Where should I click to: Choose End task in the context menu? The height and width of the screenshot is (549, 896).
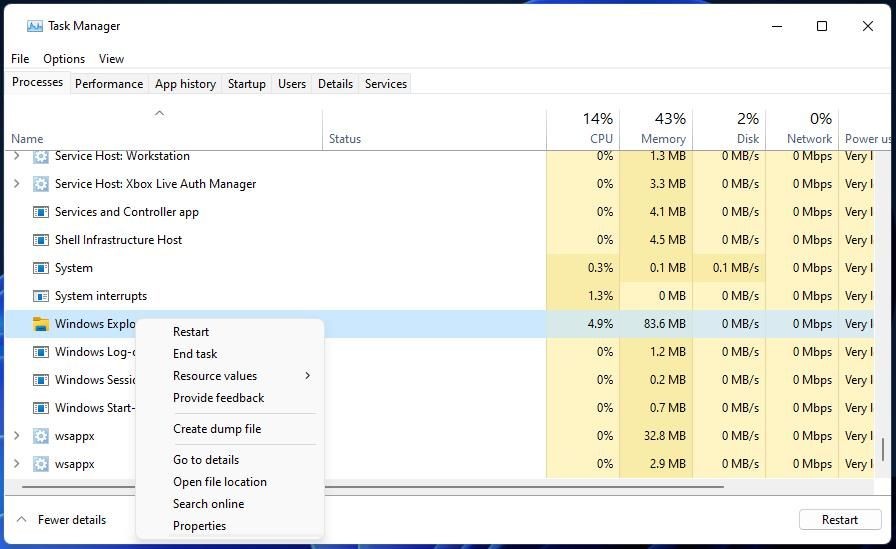(x=195, y=354)
